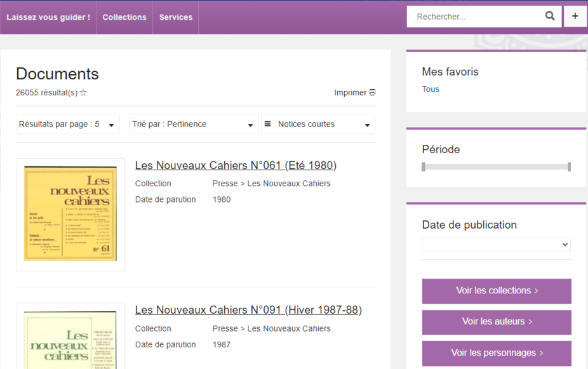Open N°091 cover thumbnail
This screenshot has height=369, width=588.
coord(70,340)
